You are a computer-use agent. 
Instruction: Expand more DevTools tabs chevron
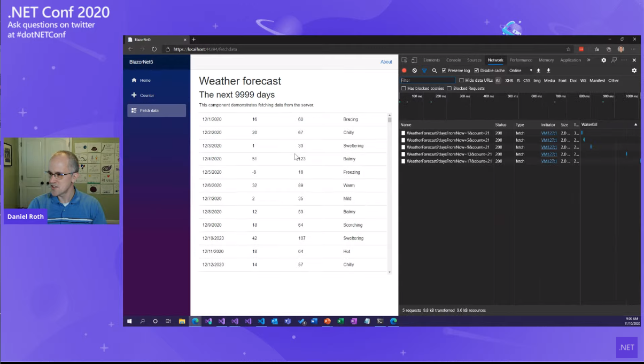(x=588, y=60)
